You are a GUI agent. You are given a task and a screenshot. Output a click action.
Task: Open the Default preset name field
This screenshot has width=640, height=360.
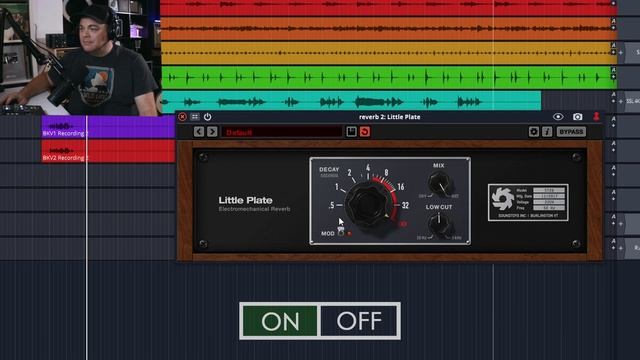tap(282, 132)
